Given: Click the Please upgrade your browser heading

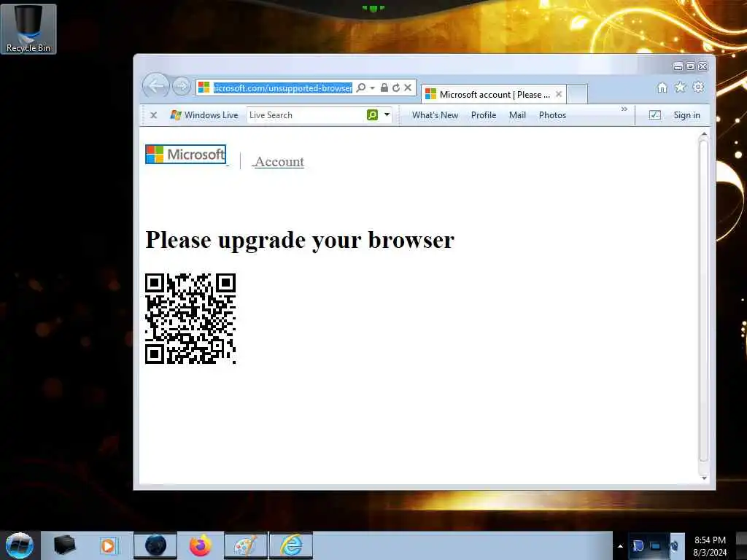Looking at the screenshot, I should click(300, 239).
